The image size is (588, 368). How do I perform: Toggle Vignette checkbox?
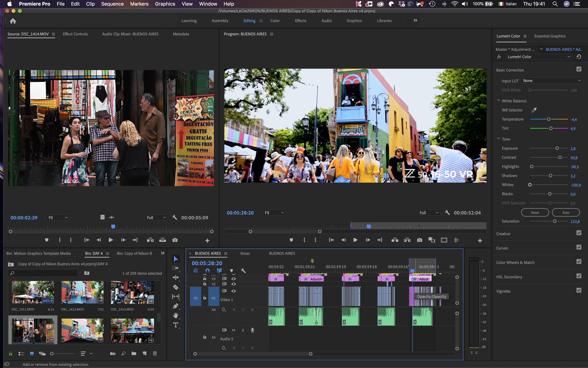pyautogui.click(x=579, y=290)
